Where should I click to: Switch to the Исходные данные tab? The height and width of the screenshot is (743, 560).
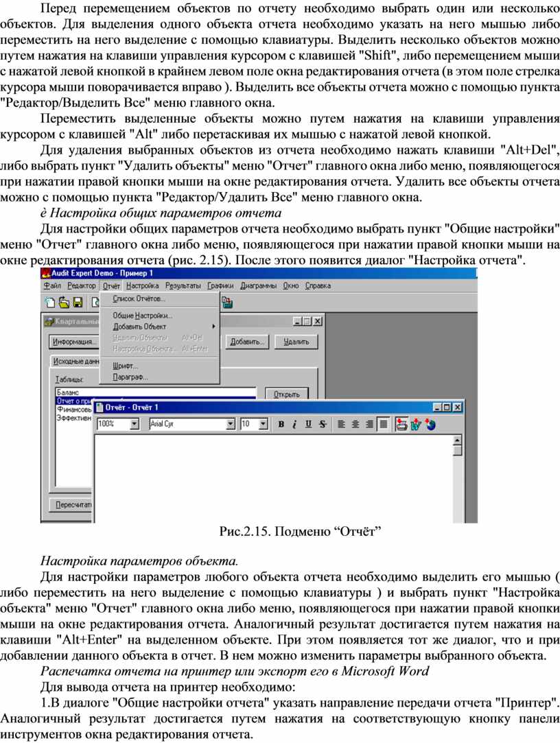76,361
